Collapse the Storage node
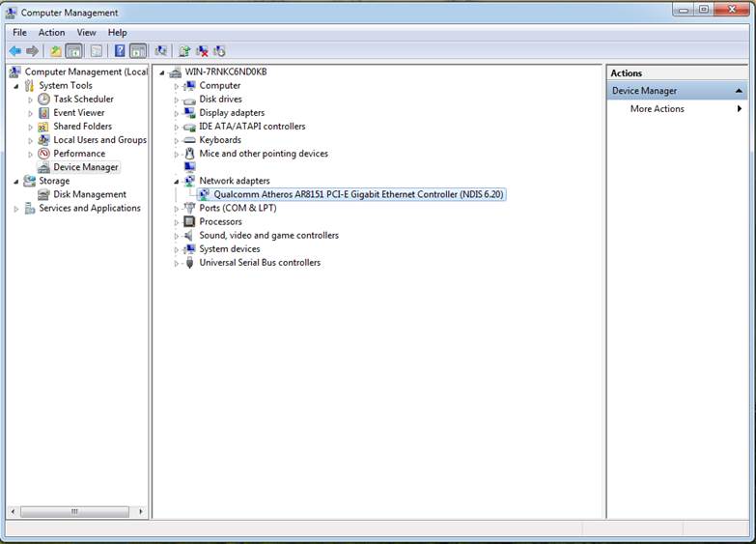Viewport: 756px width, 544px height. [16, 182]
